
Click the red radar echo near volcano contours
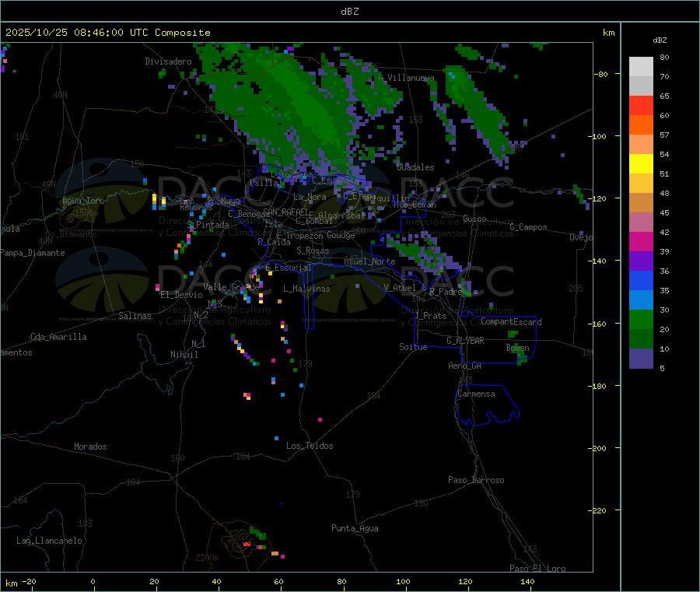pyautogui.click(x=247, y=545)
